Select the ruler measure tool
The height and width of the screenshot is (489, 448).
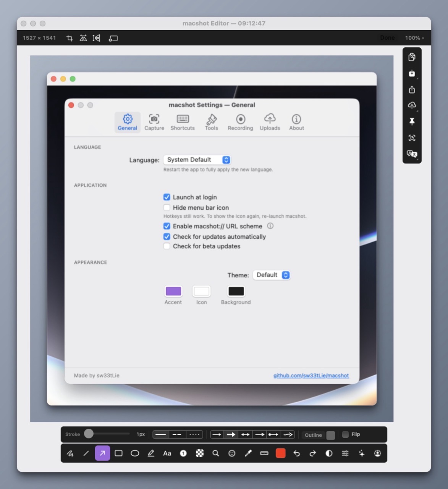tap(264, 453)
